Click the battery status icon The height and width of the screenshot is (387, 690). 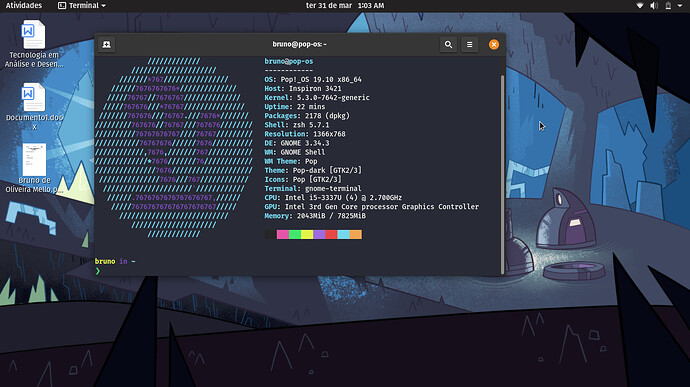click(x=668, y=5)
